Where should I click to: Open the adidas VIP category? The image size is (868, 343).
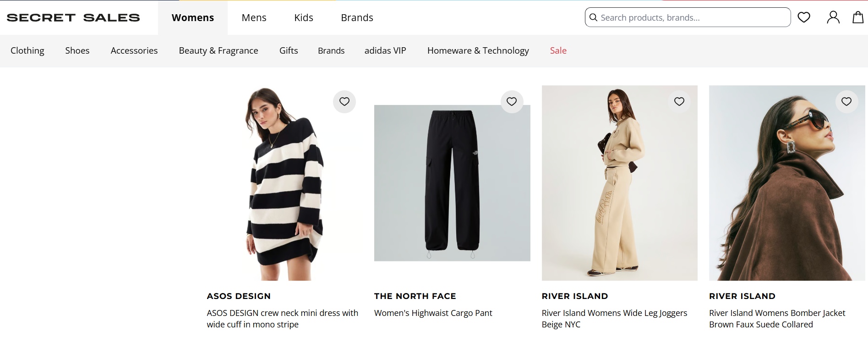click(x=385, y=50)
